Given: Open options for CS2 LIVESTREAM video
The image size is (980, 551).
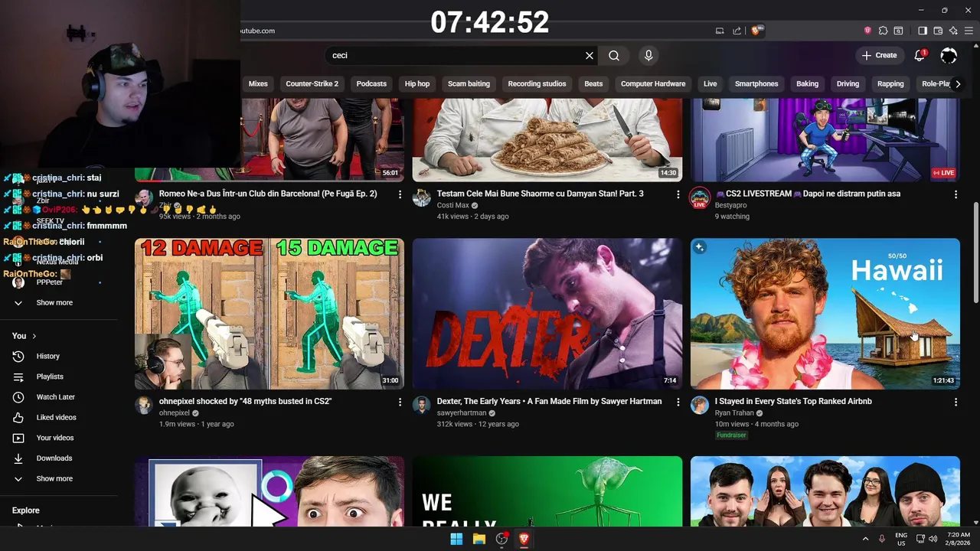Looking at the screenshot, I should (x=955, y=194).
